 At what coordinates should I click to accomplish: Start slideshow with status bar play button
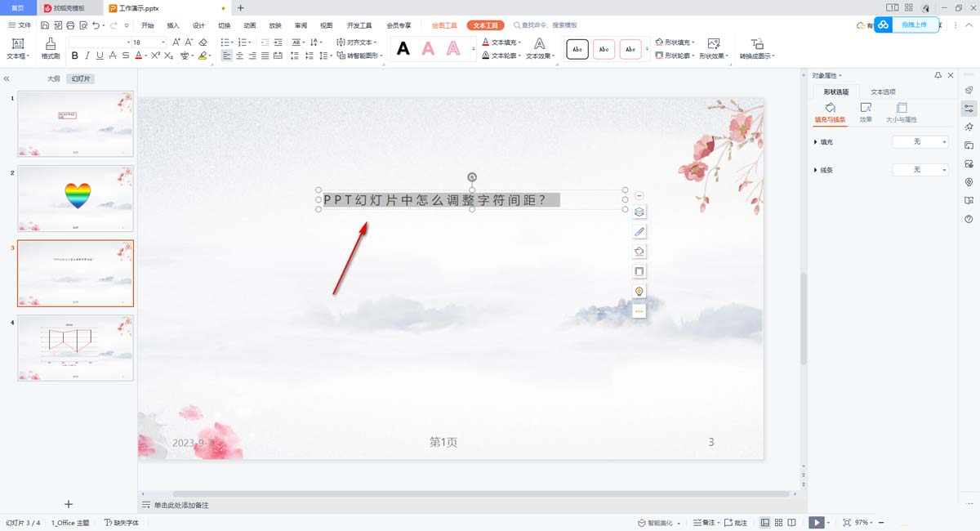coord(816,522)
